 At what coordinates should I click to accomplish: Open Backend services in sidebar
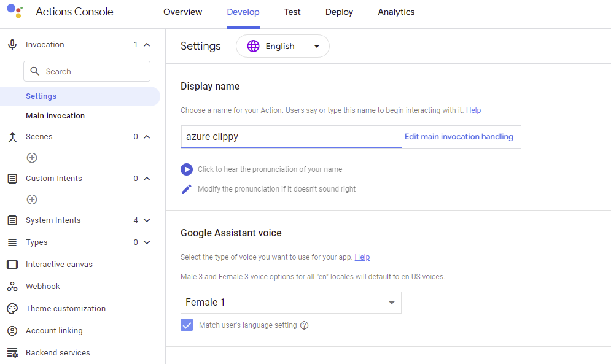(x=58, y=353)
